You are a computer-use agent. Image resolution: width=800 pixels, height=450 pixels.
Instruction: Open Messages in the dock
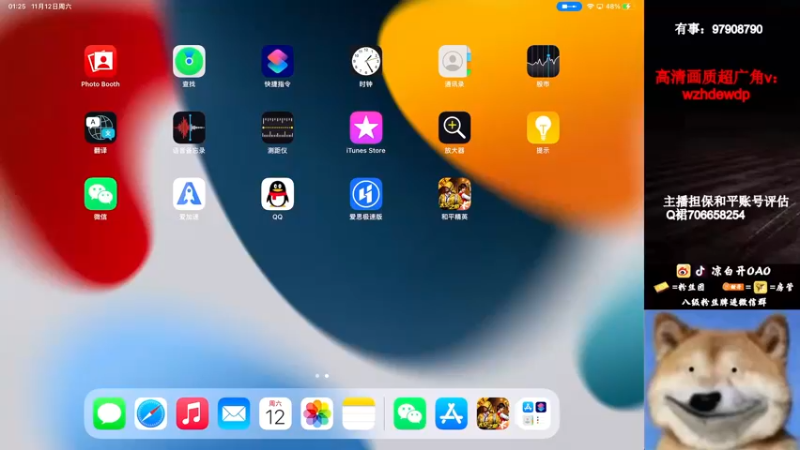(x=109, y=413)
